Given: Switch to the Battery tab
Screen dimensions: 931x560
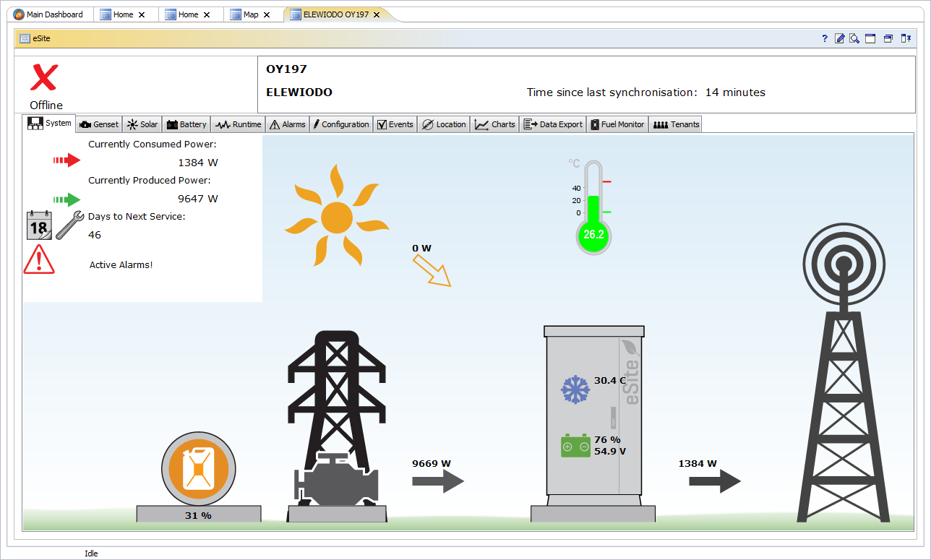Looking at the screenshot, I should pyautogui.click(x=186, y=124).
